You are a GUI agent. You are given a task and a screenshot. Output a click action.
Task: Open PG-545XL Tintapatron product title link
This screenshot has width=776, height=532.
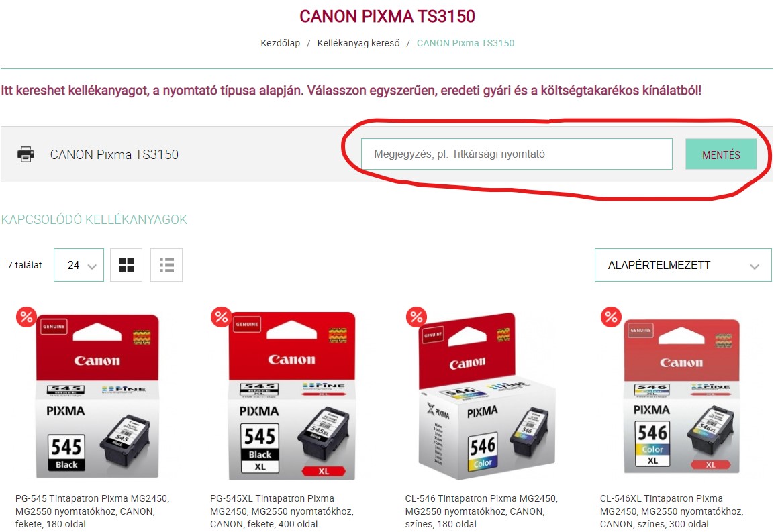click(x=281, y=511)
